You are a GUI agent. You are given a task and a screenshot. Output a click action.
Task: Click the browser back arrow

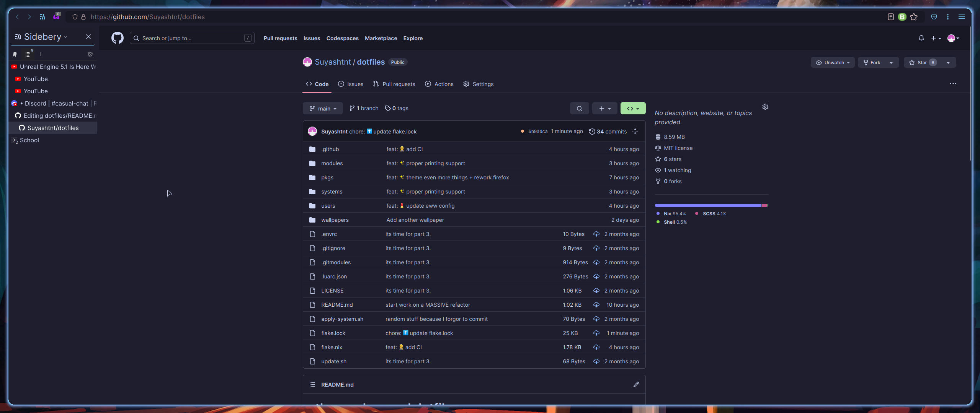coord(17,17)
